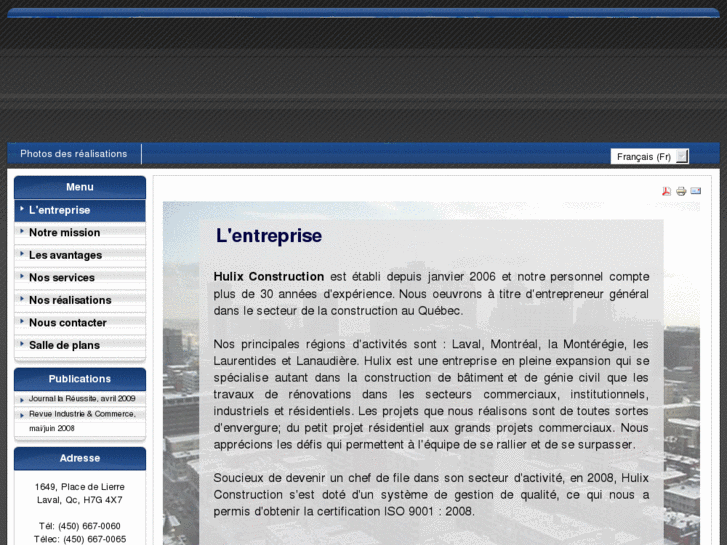
Task: Open Nos réalisations menu item
Action: (x=80, y=300)
